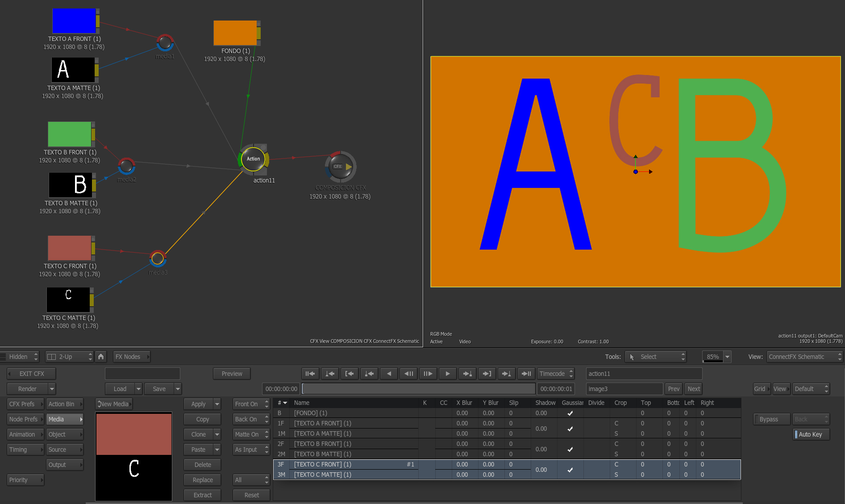Open the Front On dropdown
This screenshot has width=845, height=504.
tap(251, 404)
